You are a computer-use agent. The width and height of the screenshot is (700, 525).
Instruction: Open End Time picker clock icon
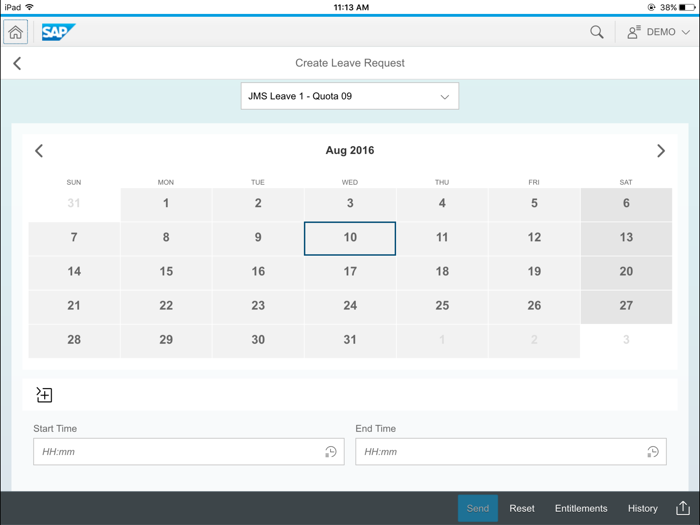(653, 452)
